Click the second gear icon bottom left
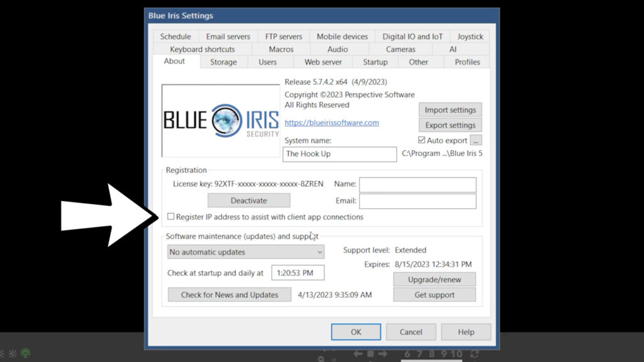Screen dimensions: 644x362 [x=13, y=354]
